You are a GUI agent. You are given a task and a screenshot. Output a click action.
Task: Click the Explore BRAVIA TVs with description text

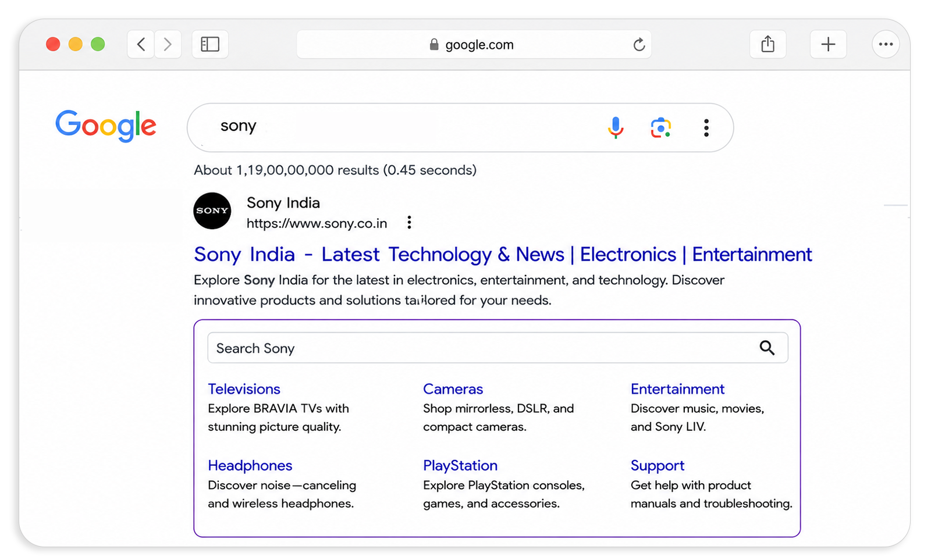tap(278, 418)
